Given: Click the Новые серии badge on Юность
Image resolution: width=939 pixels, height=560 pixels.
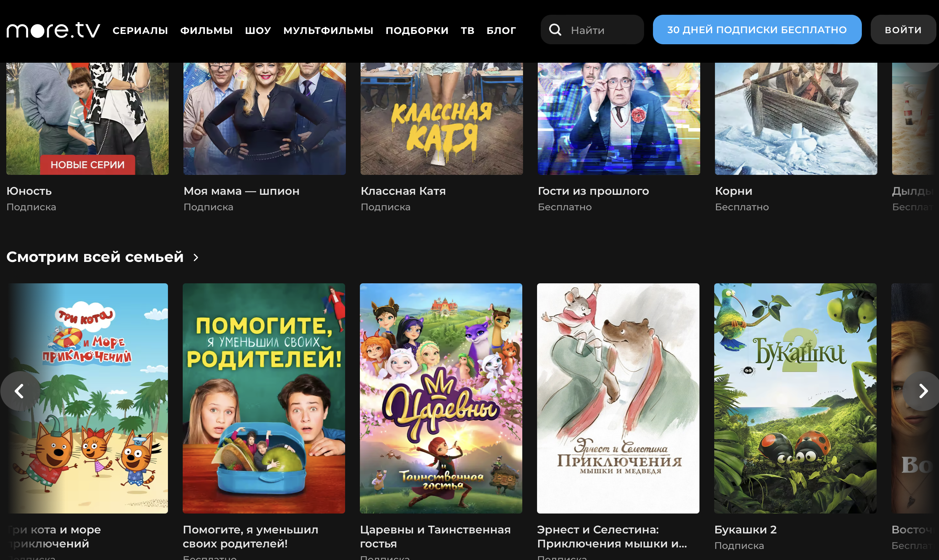Looking at the screenshot, I should [x=87, y=165].
